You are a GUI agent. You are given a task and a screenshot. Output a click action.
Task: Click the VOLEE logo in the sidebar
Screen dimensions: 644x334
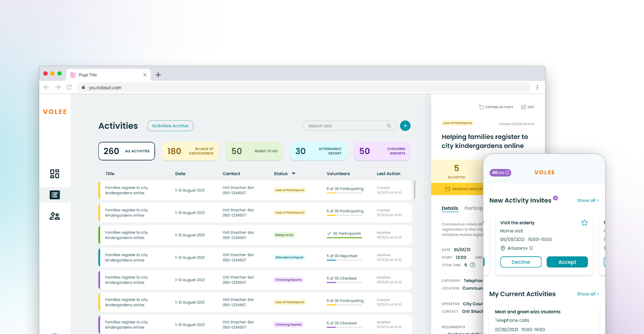pos(55,112)
